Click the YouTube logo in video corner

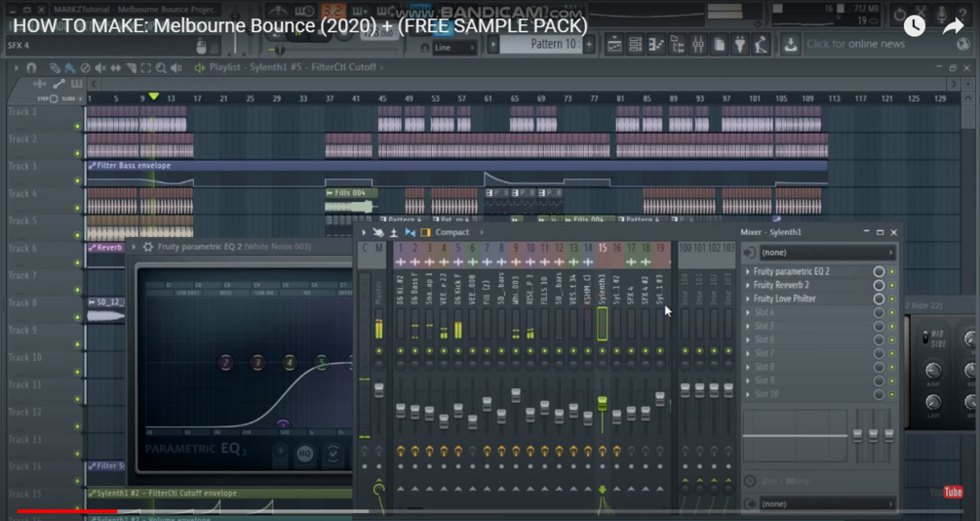coord(946,493)
